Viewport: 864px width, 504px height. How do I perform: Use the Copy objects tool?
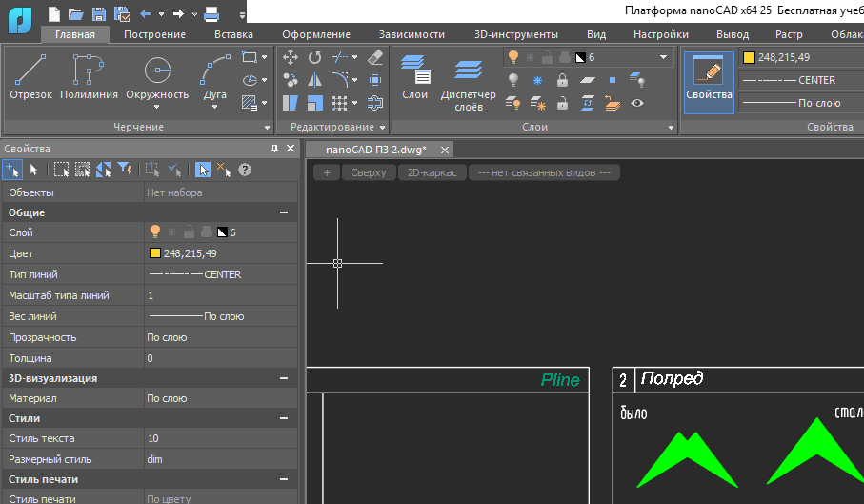click(291, 80)
